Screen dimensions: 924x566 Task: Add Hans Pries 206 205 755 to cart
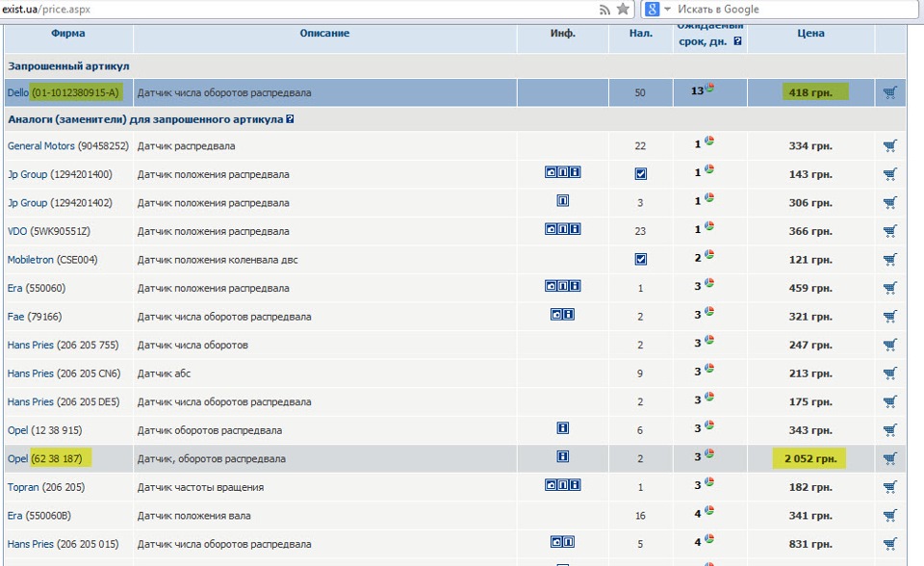[x=889, y=345]
